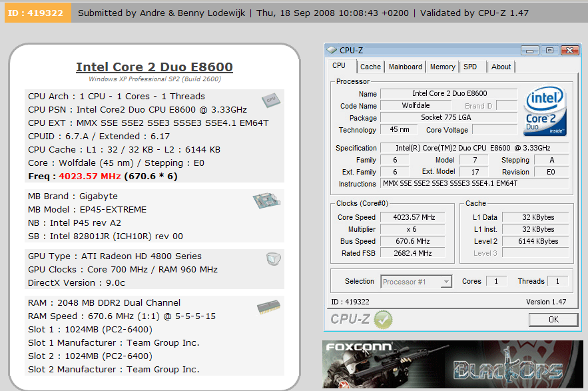Click the Specification field text
Image resolution: width=588 pixels, height=391 pixels.
[474, 148]
